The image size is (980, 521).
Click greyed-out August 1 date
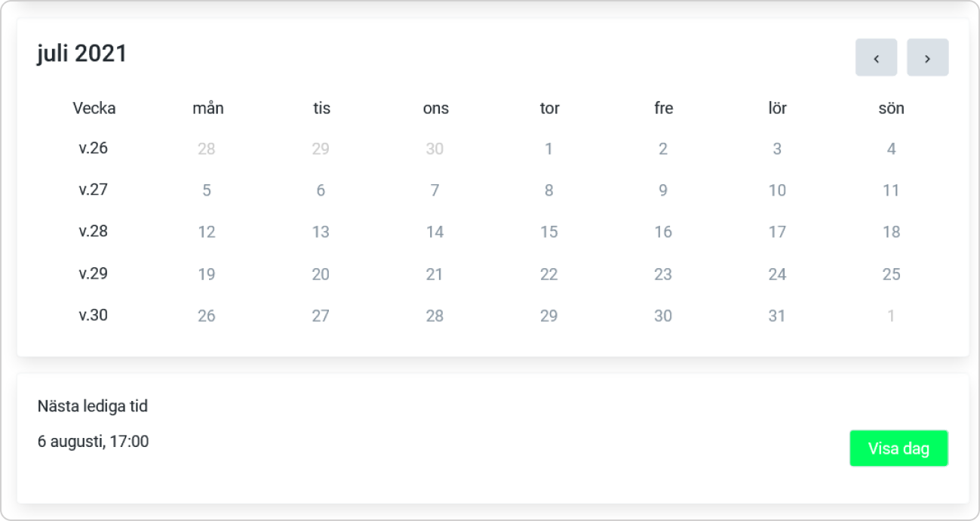coord(892,316)
